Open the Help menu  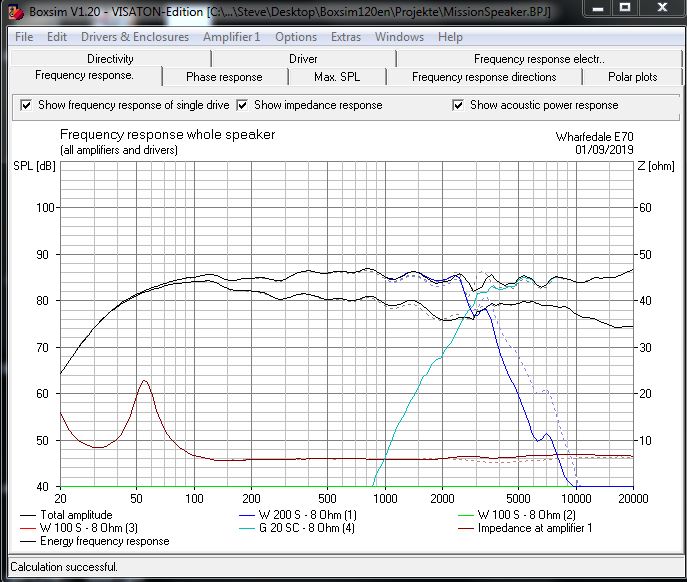point(450,37)
